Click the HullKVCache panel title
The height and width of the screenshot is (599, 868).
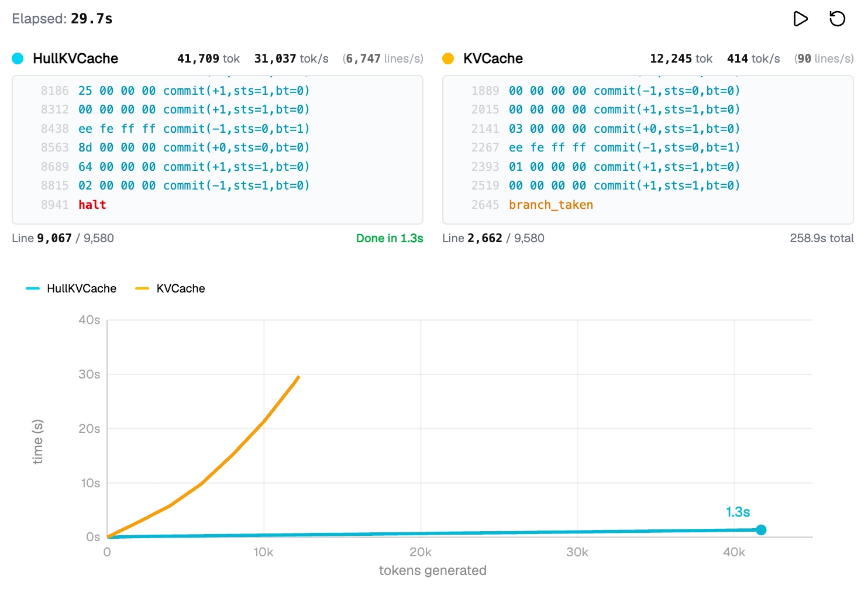(x=75, y=58)
